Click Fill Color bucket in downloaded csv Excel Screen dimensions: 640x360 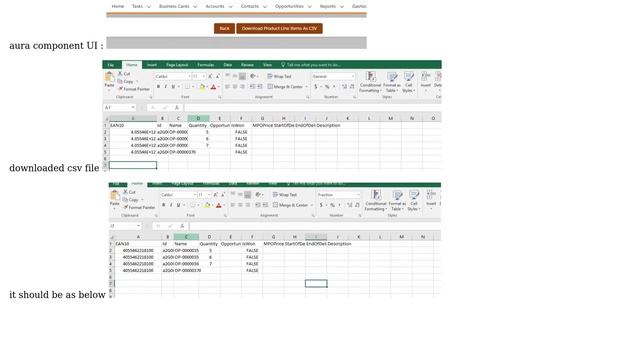point(202,87)
